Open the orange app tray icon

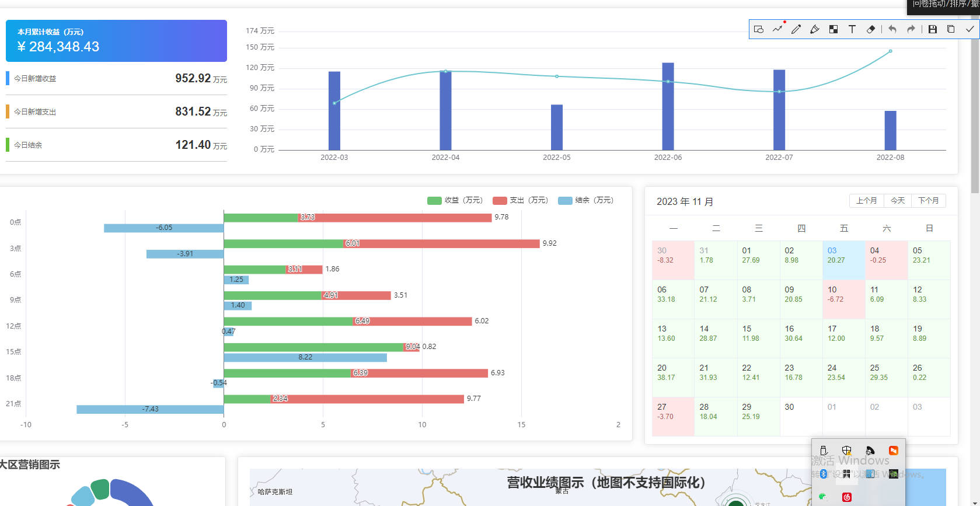click(894, 451)
